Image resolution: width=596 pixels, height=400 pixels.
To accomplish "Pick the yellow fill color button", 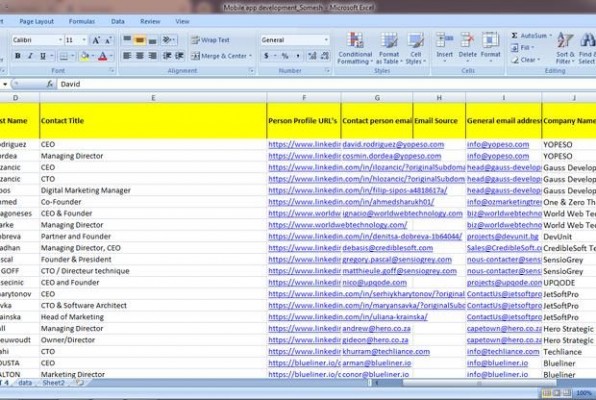I will pos(84,56).
